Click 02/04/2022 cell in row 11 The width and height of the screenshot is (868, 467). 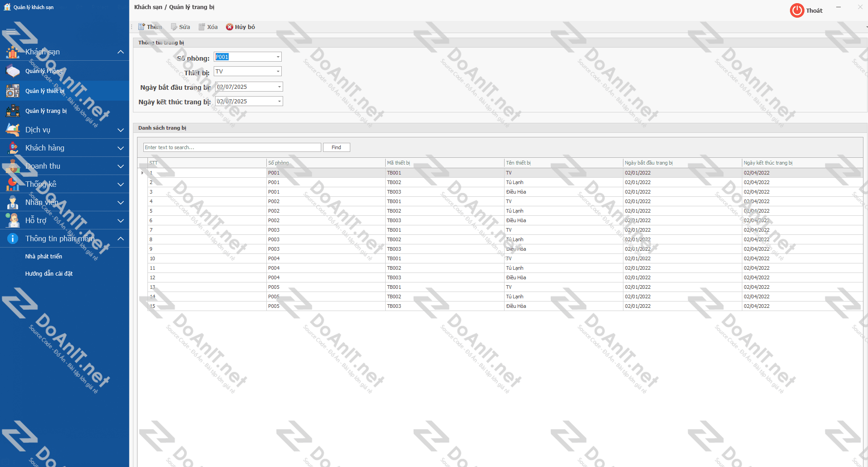click(802, 268)
